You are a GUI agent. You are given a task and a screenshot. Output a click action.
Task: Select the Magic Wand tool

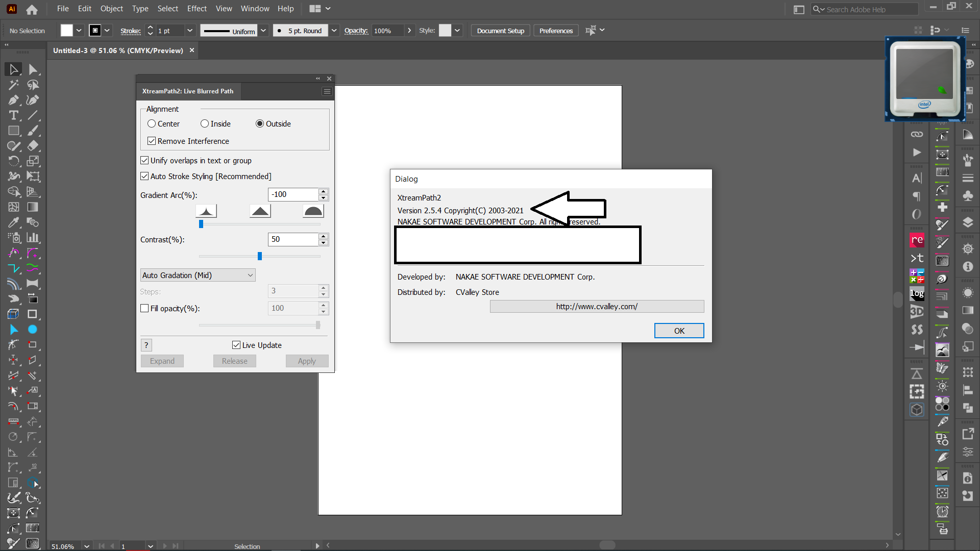[14, 85]
